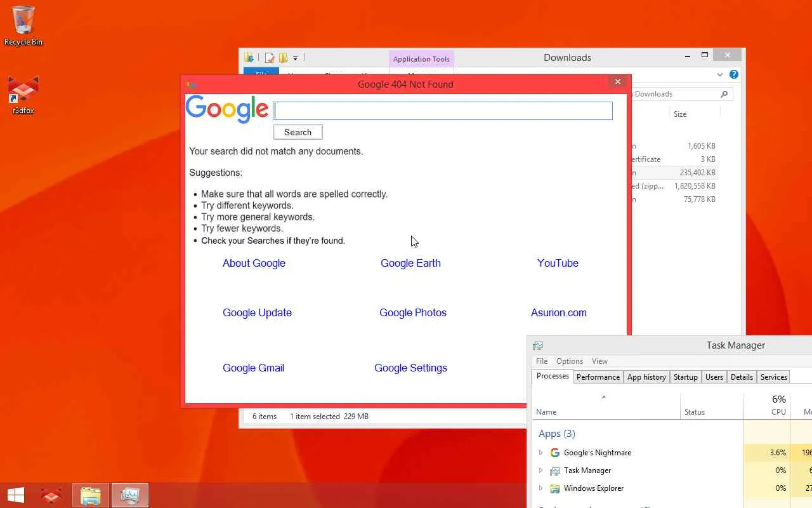Click the 1,605 KB size cell
The width and height of the screenshot is (812, 508).
click(x=702, y=146)
